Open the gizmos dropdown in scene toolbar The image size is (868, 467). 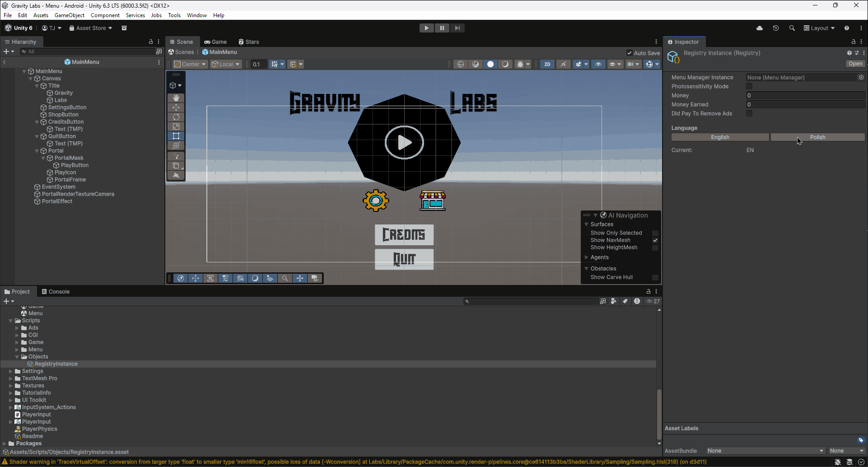pyautogui.click(x=657, y=64)
